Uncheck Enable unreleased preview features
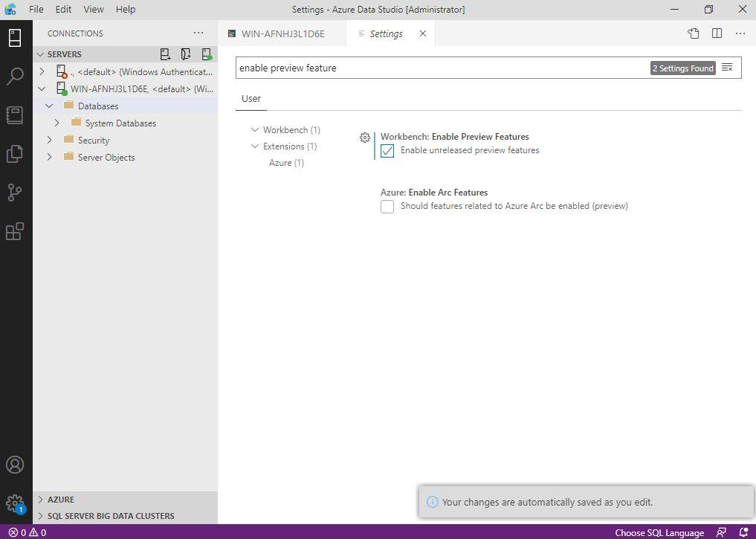The width and height of the screenshot is (756, 539). 387,151
